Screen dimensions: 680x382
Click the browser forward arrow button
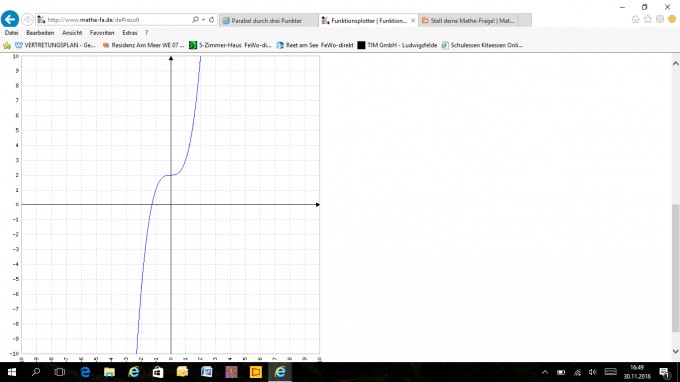[27, 20]
